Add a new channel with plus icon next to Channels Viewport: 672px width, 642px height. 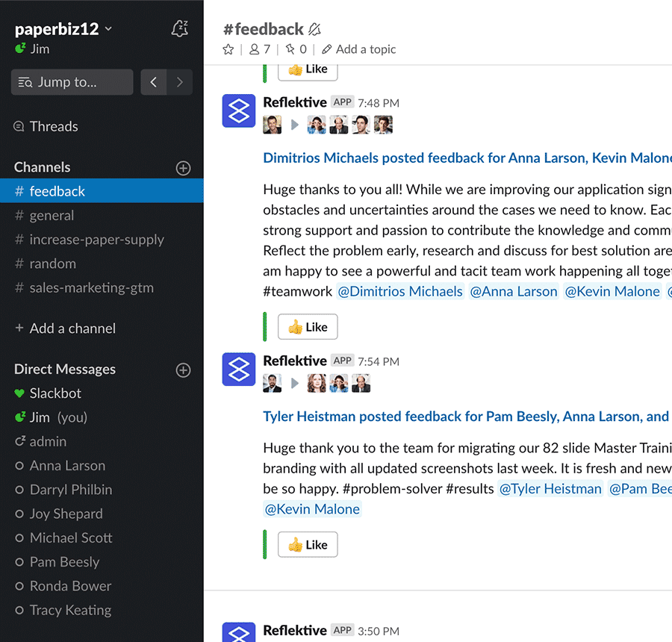[x=183, y=168]
